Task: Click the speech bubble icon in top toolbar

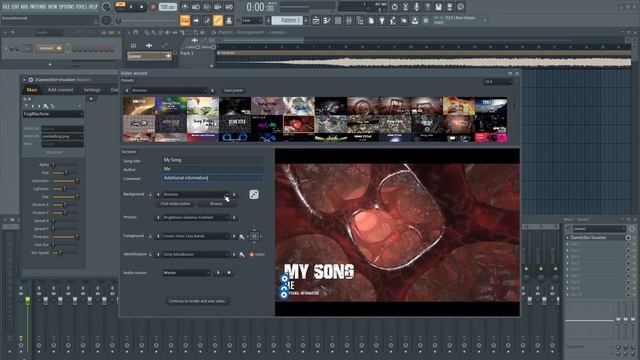Action: 460,7
